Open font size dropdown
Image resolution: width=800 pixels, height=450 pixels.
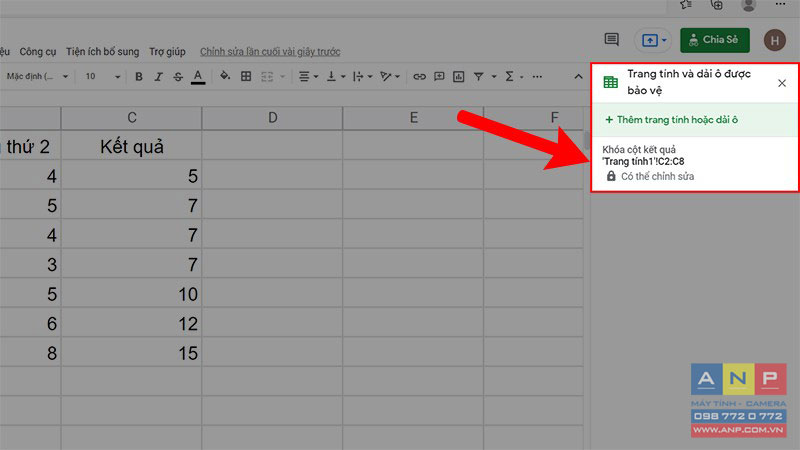[x=102, y=77]
